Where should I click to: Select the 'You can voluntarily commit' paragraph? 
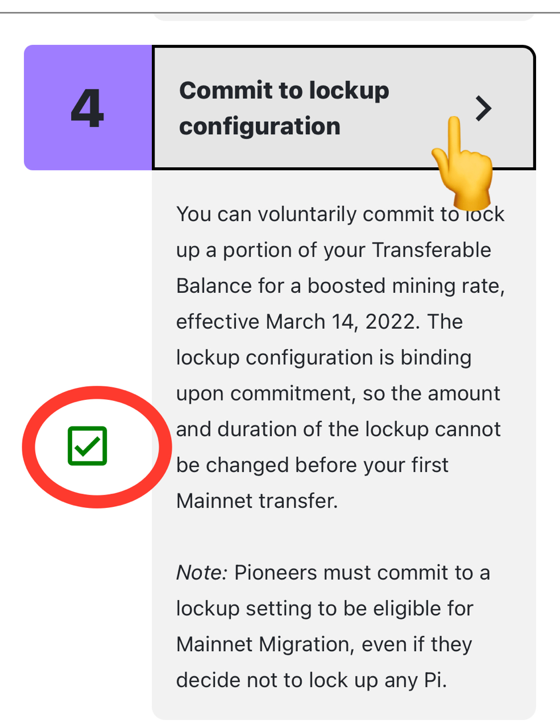[341, 357]
